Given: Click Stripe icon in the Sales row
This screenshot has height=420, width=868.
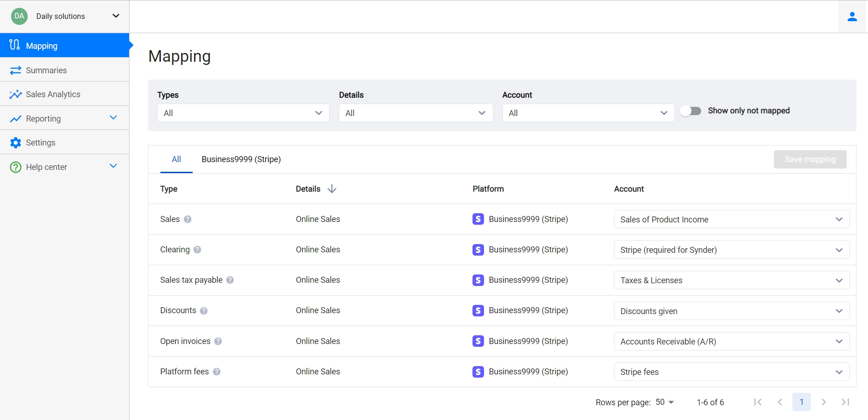Looking at the screenshot, I should [478, 219].
